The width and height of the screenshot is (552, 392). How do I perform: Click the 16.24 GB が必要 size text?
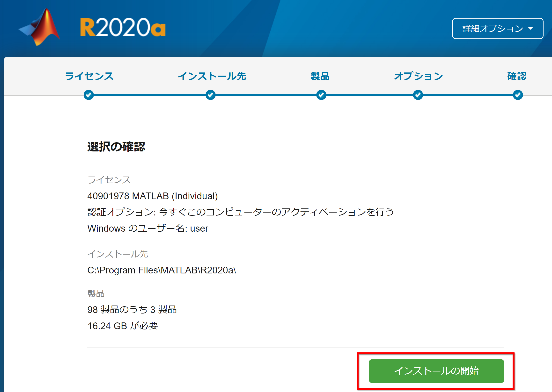point(123,326)
